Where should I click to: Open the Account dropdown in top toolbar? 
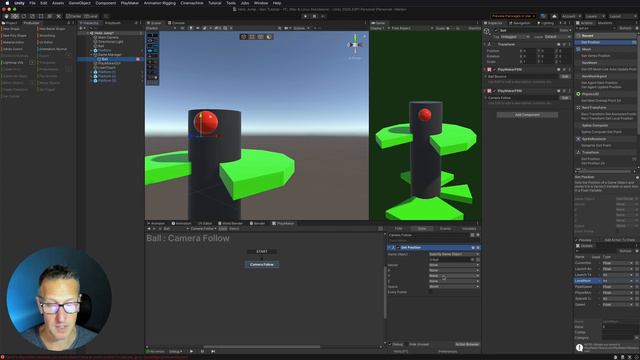(571, 16)
